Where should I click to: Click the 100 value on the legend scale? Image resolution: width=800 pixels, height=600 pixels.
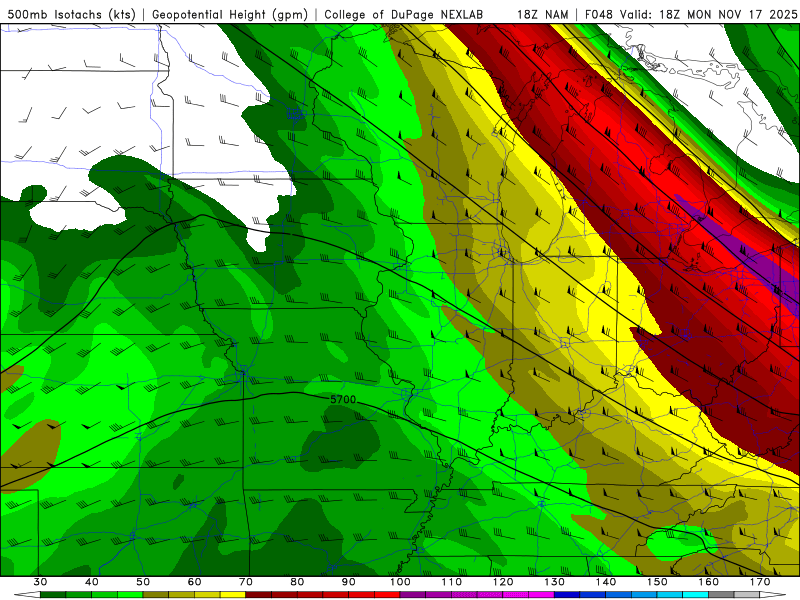400,582
